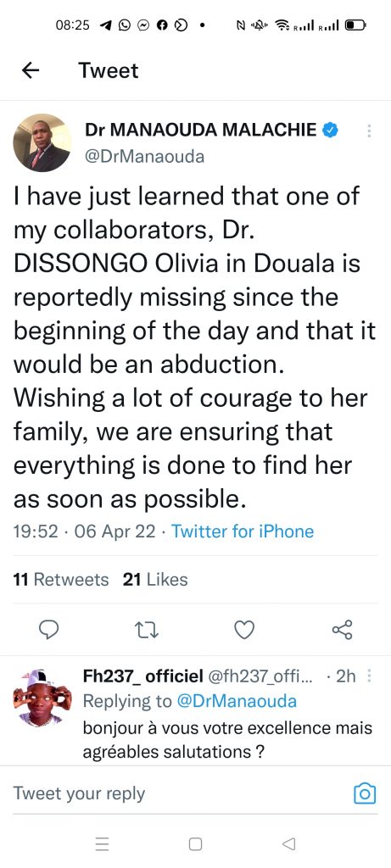Open Dr Manaouda's profile picture

42,142
